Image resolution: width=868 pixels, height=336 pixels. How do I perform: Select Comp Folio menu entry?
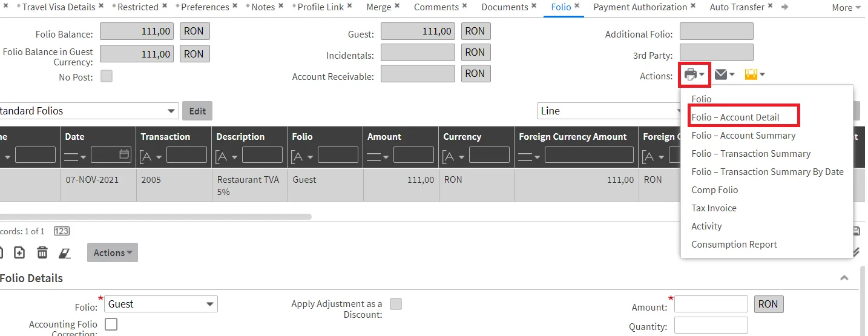click(x=715, y=190)
